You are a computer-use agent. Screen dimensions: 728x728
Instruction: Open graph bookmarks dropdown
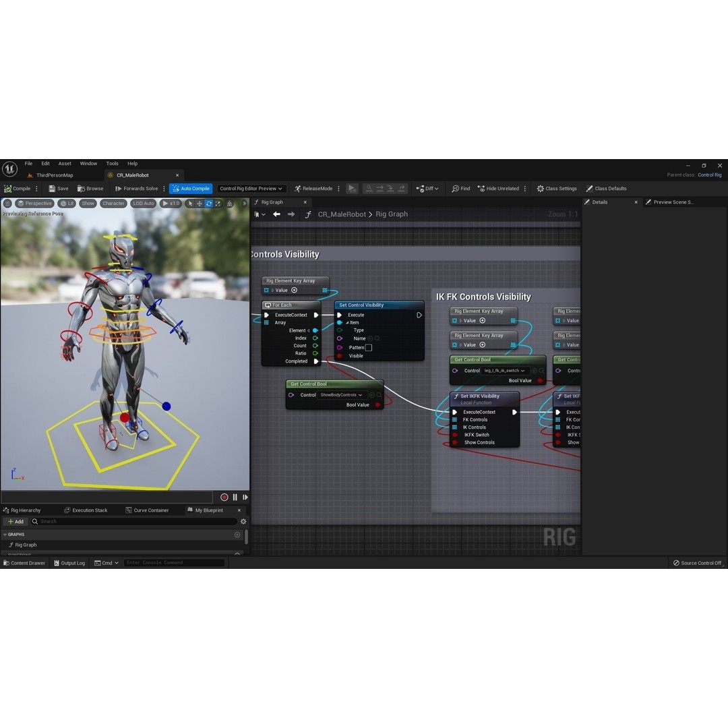point(260,214)
